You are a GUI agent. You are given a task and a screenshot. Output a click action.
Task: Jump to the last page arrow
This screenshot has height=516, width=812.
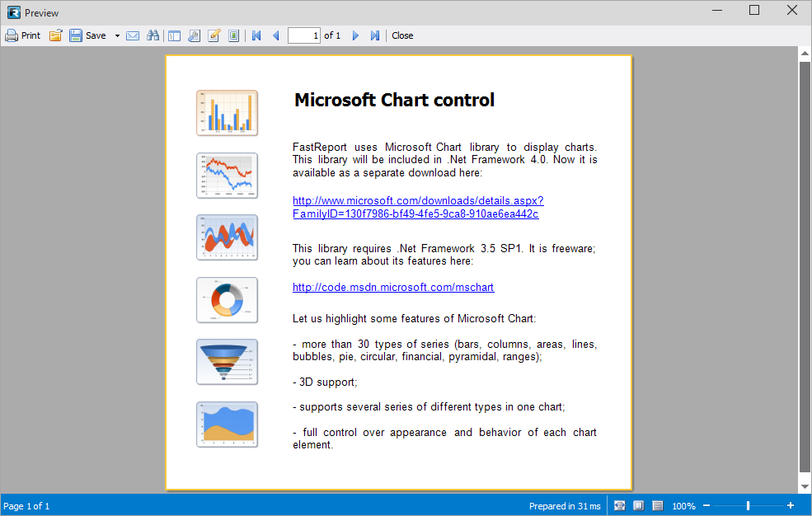point(375,35)
